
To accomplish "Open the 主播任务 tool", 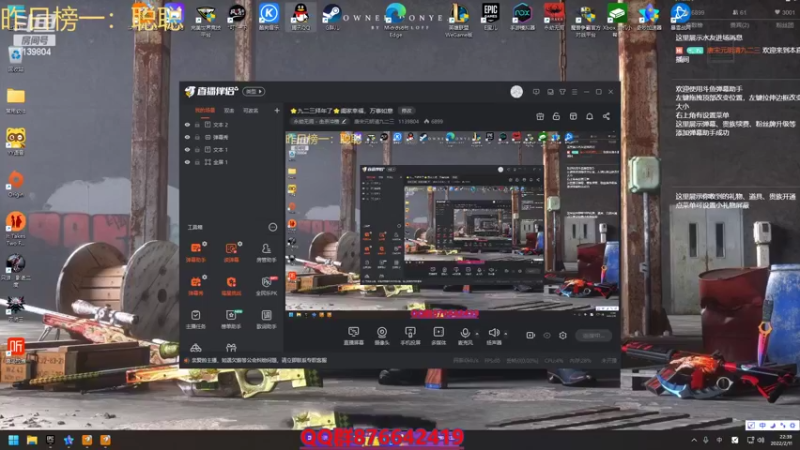I will pyautogui.click(x=195, y=319).
